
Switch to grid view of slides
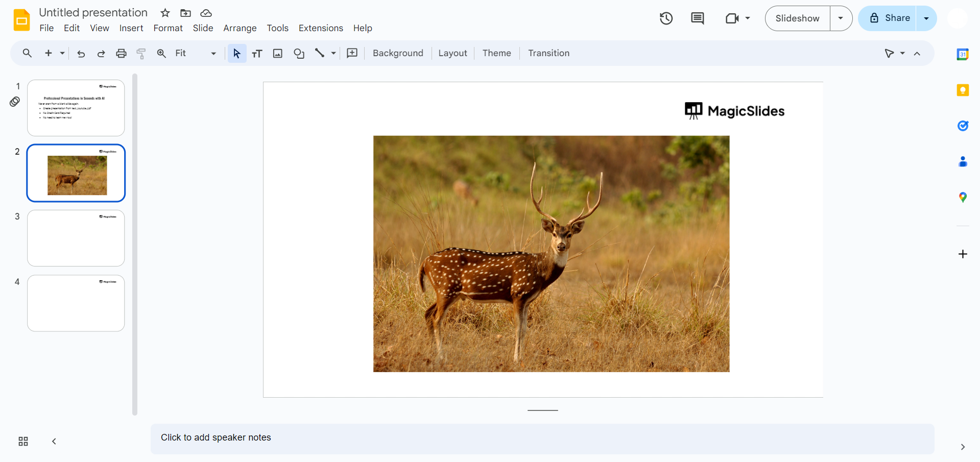[x=22, y=441]
